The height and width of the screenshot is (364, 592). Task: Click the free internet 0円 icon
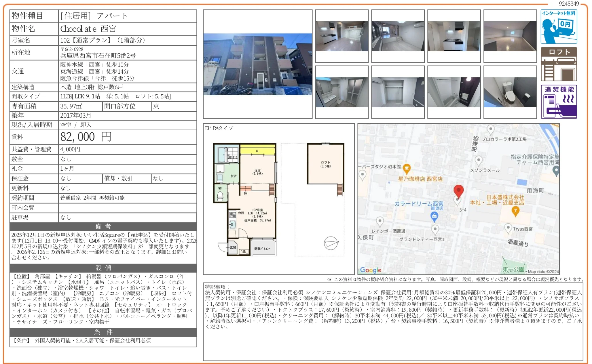pyautogui.click(x=559, y=26)
